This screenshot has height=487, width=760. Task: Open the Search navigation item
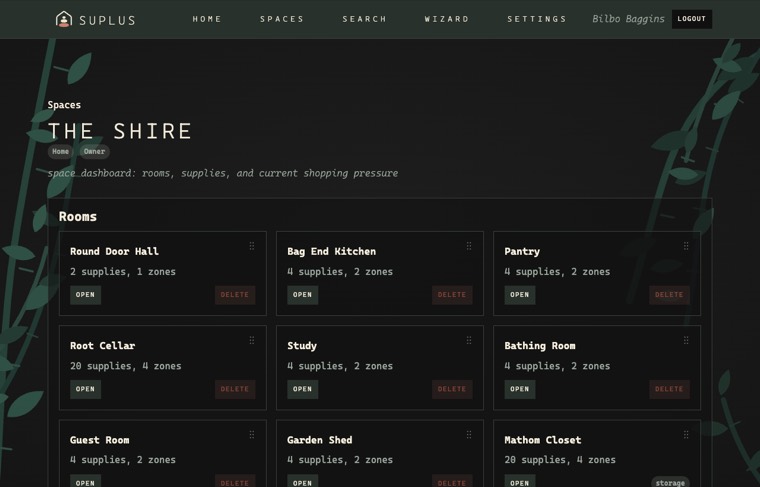(364, 19)
